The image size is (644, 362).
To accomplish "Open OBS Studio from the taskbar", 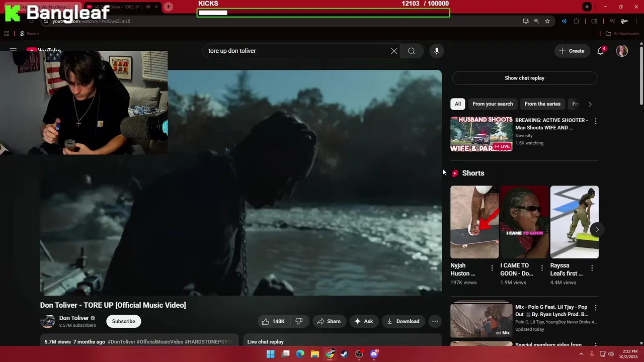I will point(359,354).
